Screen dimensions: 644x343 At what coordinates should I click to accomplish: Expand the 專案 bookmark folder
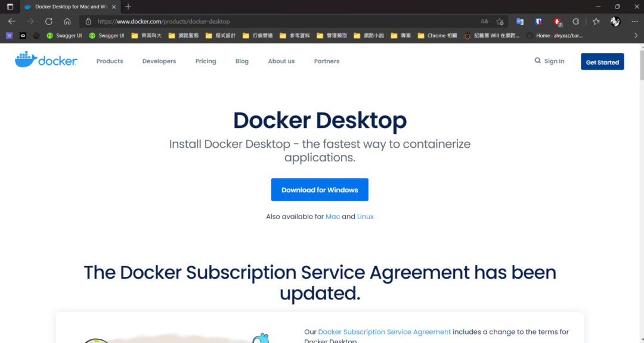pos(401,36)
